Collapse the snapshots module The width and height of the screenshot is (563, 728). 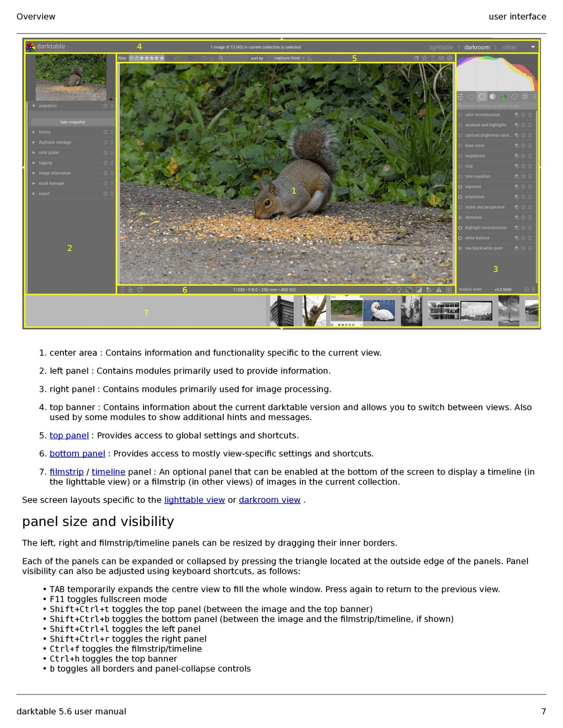point(34,106)
